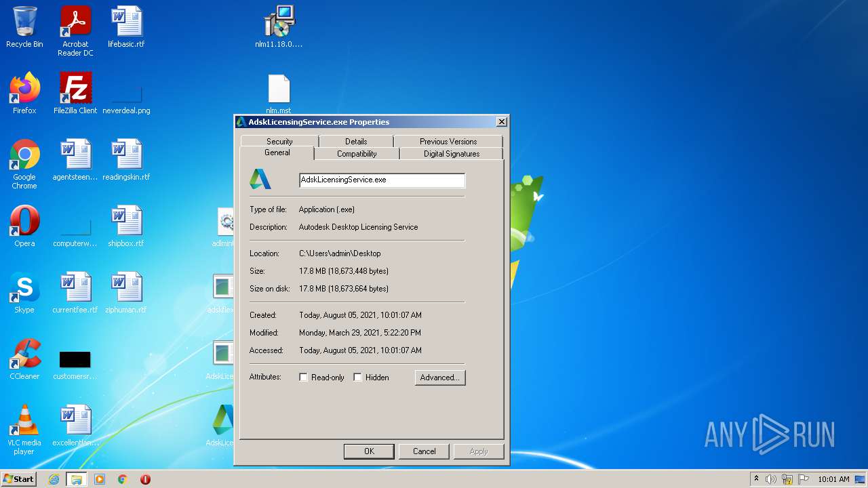Select the lifebasic.rtf document icon
Viewport: 868px width, 488px height.
pyautogui.click(x=126, y=27)
